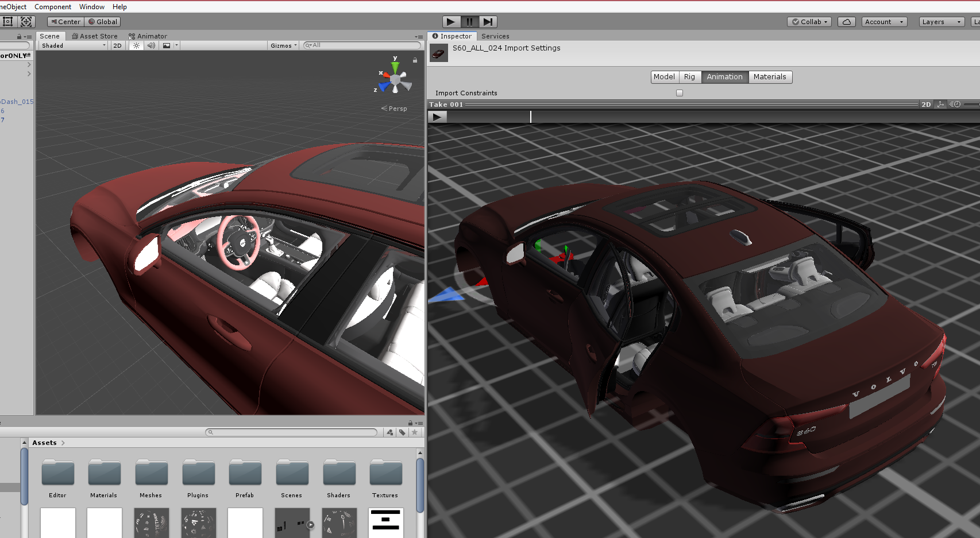Viewport: 980px width, 538px height.
Task: Open the Shaders folder
Action: click(339, 478)
